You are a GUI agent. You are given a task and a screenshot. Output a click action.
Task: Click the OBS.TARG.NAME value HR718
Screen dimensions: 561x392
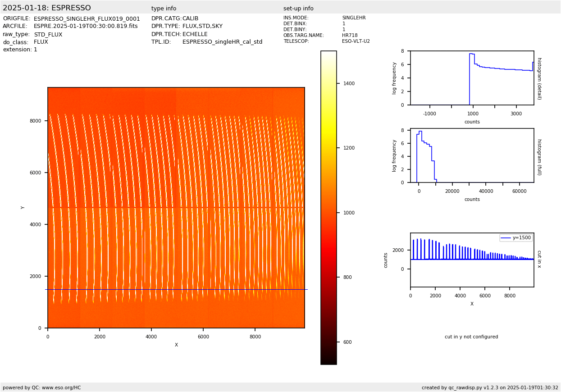[350, 36]
